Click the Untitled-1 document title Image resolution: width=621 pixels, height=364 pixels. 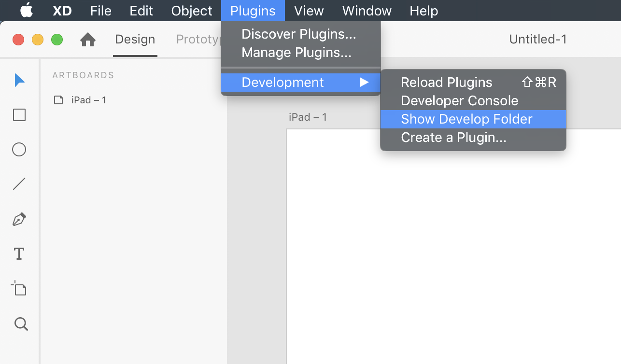[x=538, y=40]
